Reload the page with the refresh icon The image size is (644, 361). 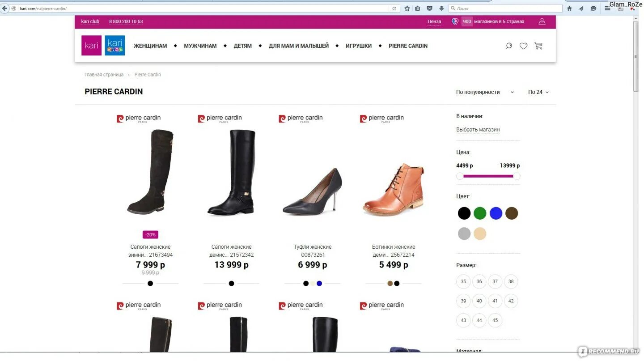point(394,8)
